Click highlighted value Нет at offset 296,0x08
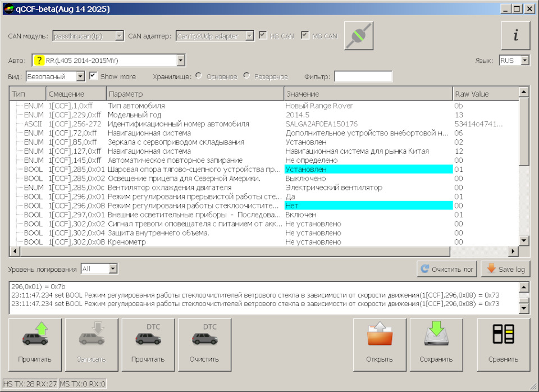Image resolution: width=539 pixels, height=392 pixels. tap(368, 206)
